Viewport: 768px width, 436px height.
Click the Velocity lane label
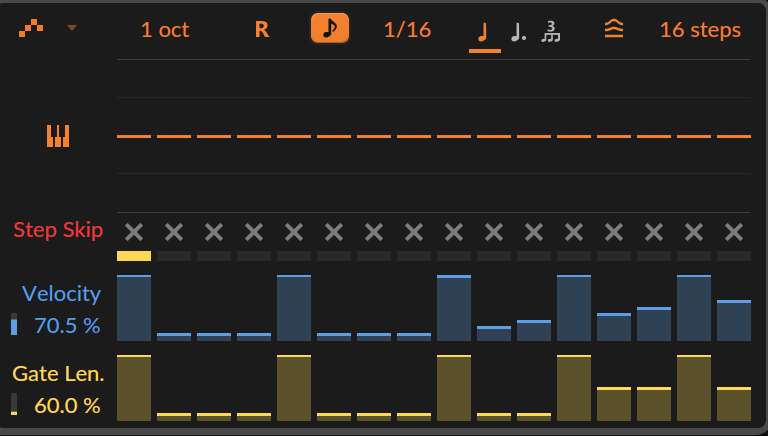62,293
